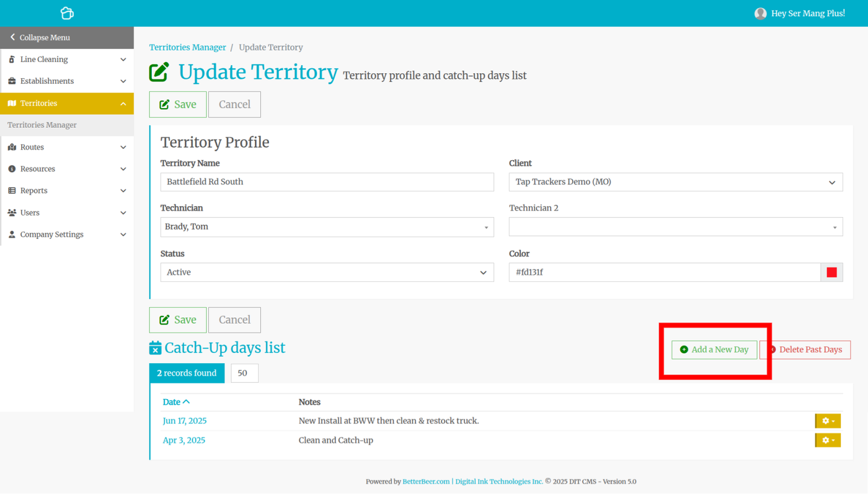Open the empty Technician 2 dropdown
This screenshot has height=494, width=868.
click(x=676, y=227)
